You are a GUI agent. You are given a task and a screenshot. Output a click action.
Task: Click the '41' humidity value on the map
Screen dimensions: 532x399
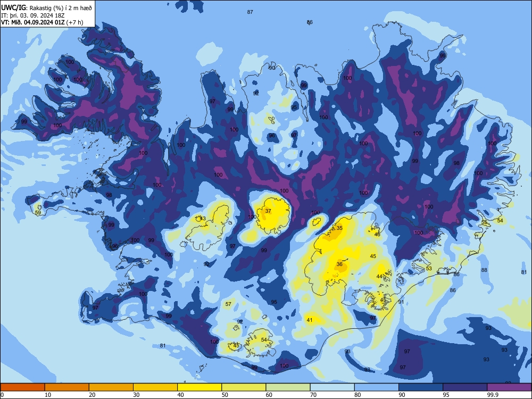310,320
